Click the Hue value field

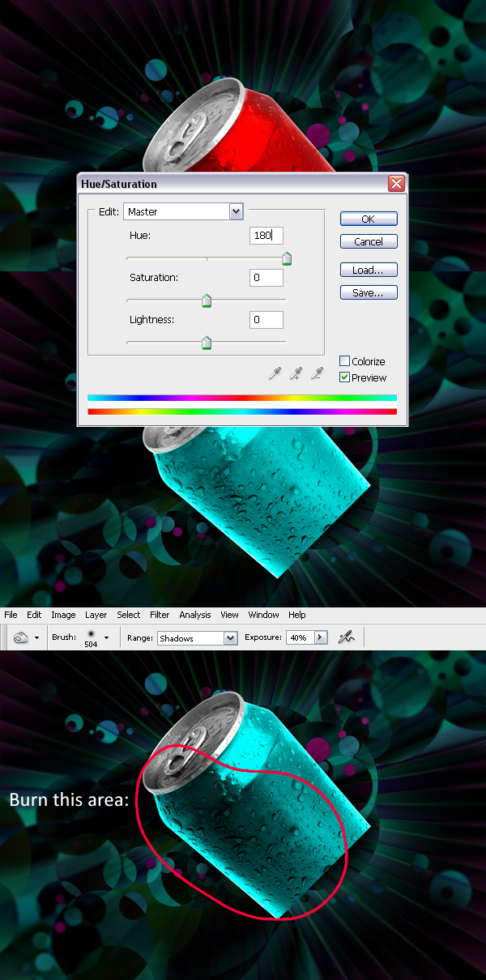(x=266, y=236)
